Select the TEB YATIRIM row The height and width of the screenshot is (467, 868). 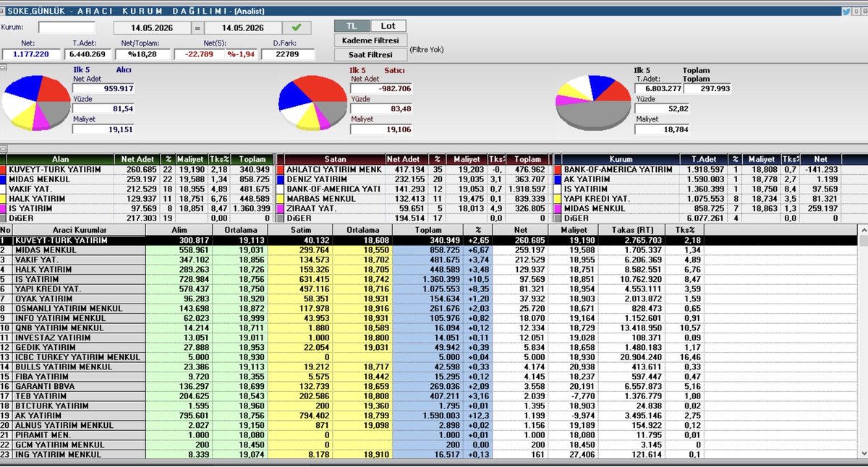click(x=427, y=396)
